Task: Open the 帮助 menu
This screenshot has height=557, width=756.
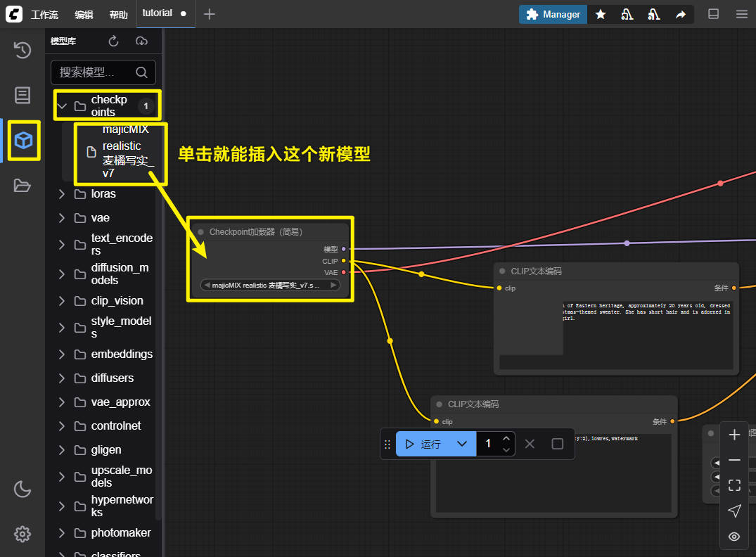Action: point(119,15)
